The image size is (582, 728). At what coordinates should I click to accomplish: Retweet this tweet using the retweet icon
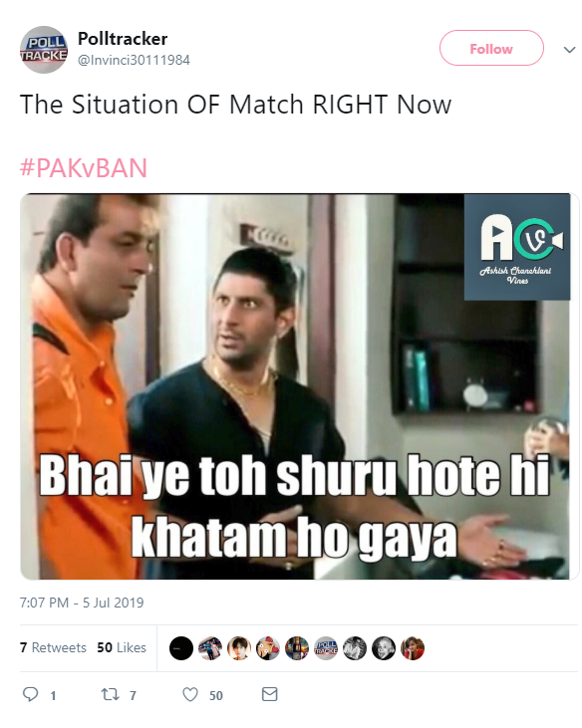tap(110, 694)
